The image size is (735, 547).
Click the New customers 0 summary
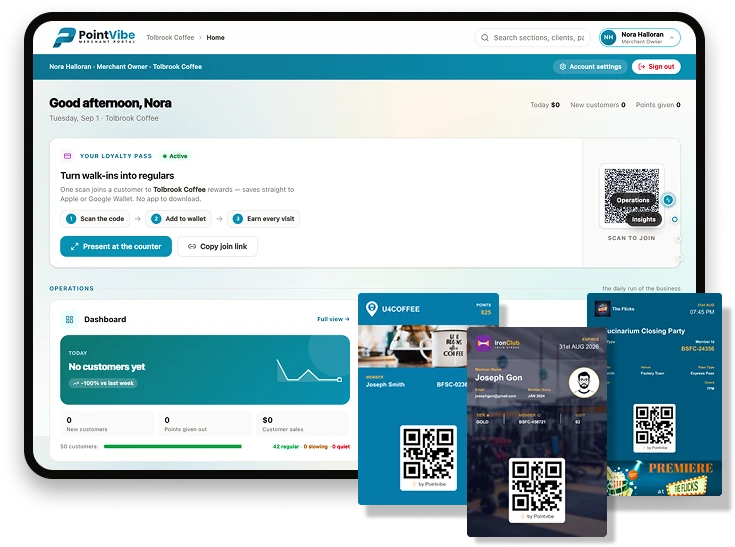[x=598, y=105]
